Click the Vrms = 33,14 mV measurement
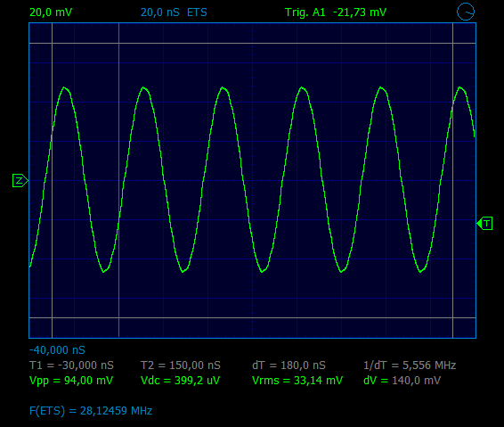Image resolution: width=504 pixels, height=427 pixels. (x=297, y=381)
